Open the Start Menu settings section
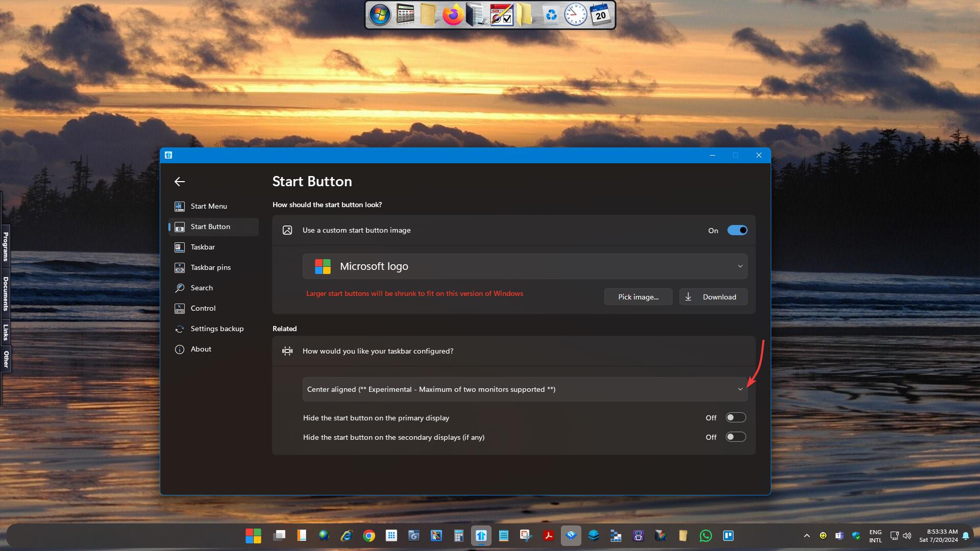This screenshot has height=551, width=980. coord(213,206)
